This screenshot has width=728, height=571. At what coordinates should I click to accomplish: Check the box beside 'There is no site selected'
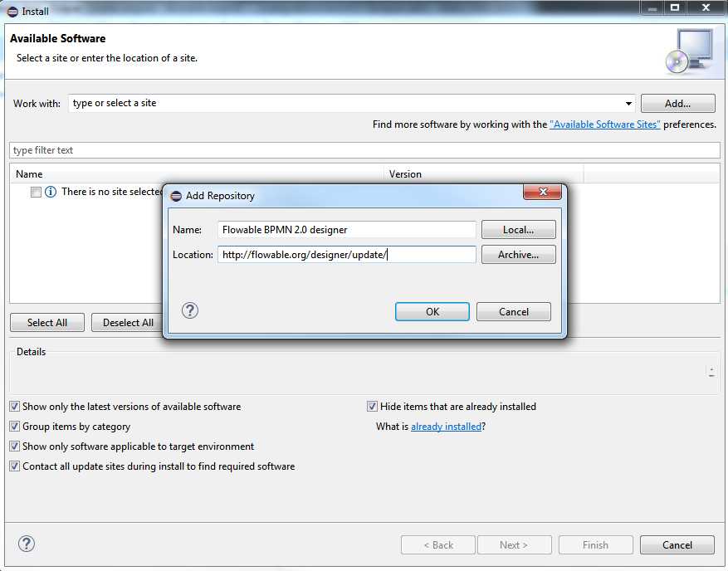tap(36, 192)
